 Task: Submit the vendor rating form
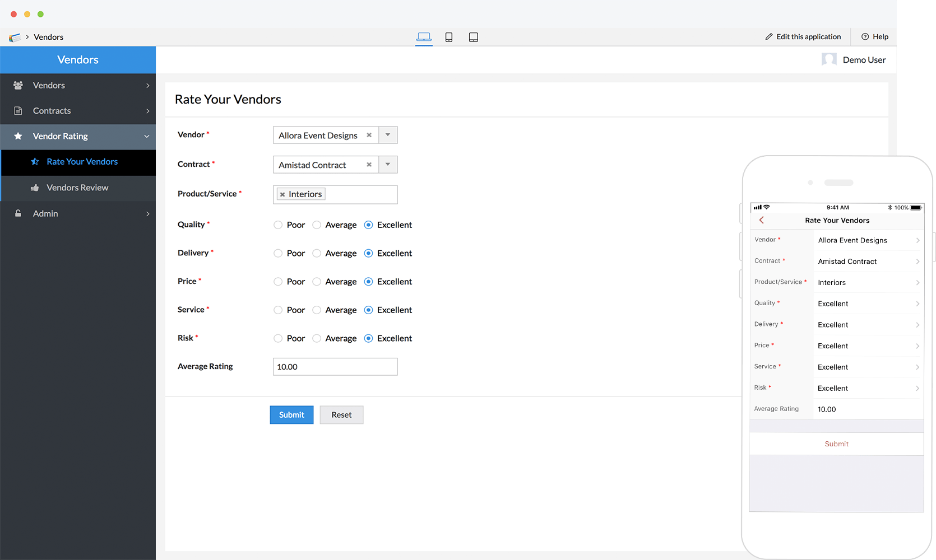(291, 414)
